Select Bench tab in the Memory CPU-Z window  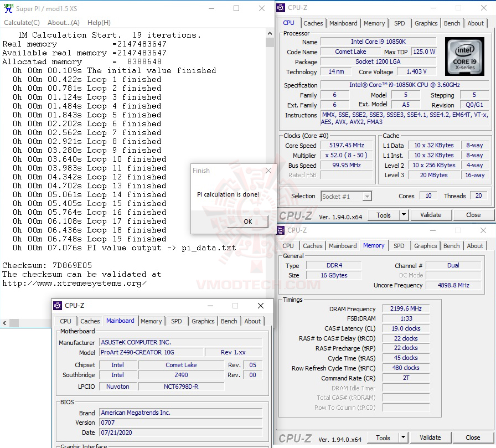tap(451, 246)
